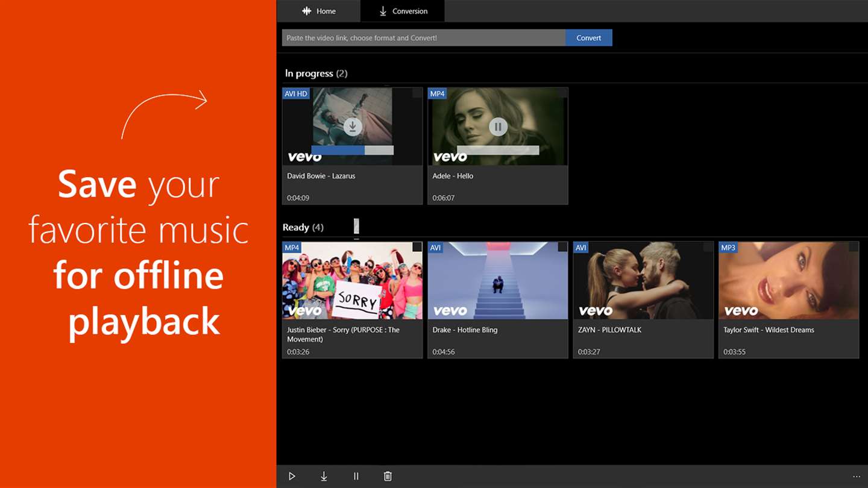Open the Home tab

[319, 11]
